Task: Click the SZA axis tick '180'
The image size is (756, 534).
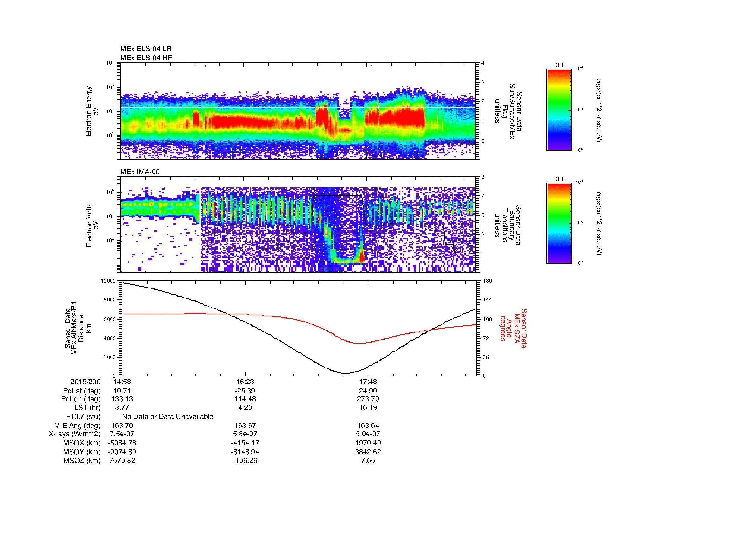Action: pyautogui.click(x=487, y=281)
